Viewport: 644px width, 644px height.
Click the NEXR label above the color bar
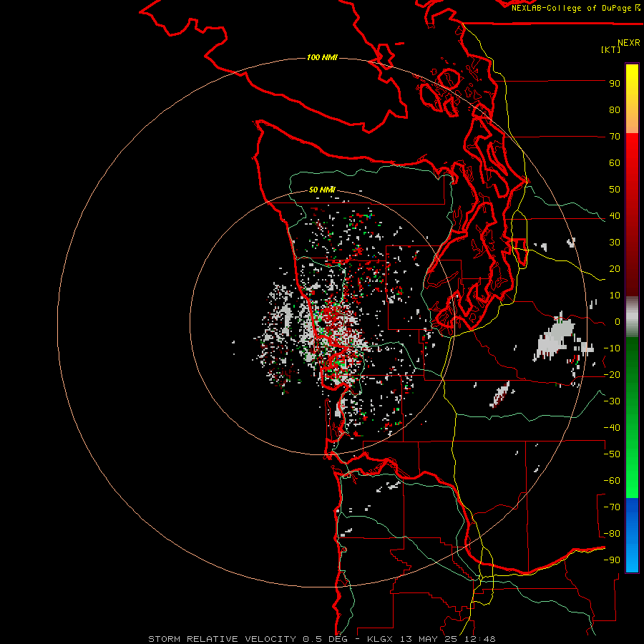click(x=629, y=43)
